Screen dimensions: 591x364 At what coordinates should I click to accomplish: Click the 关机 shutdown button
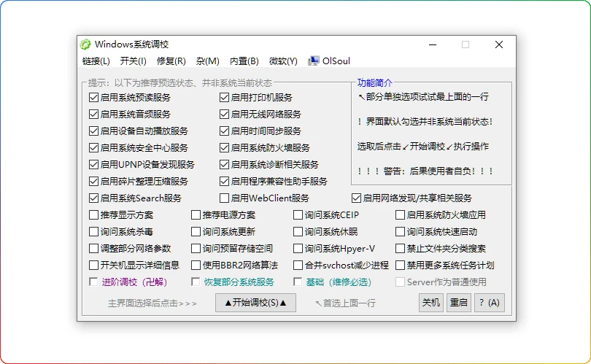(430, 303)
